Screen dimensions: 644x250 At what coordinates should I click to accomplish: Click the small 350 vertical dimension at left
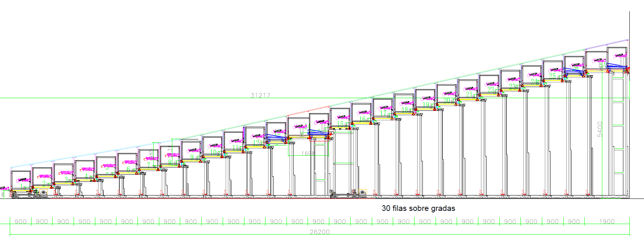click(x=3, y=194)
